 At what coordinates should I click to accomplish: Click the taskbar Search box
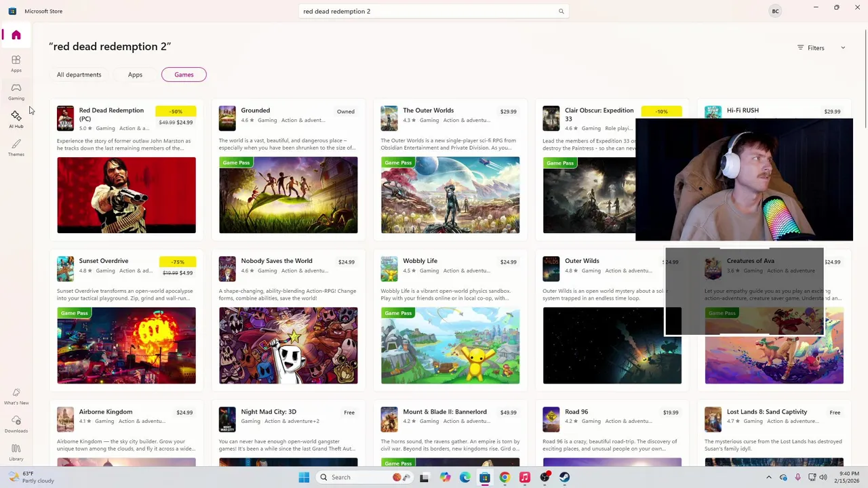[365, 477]
